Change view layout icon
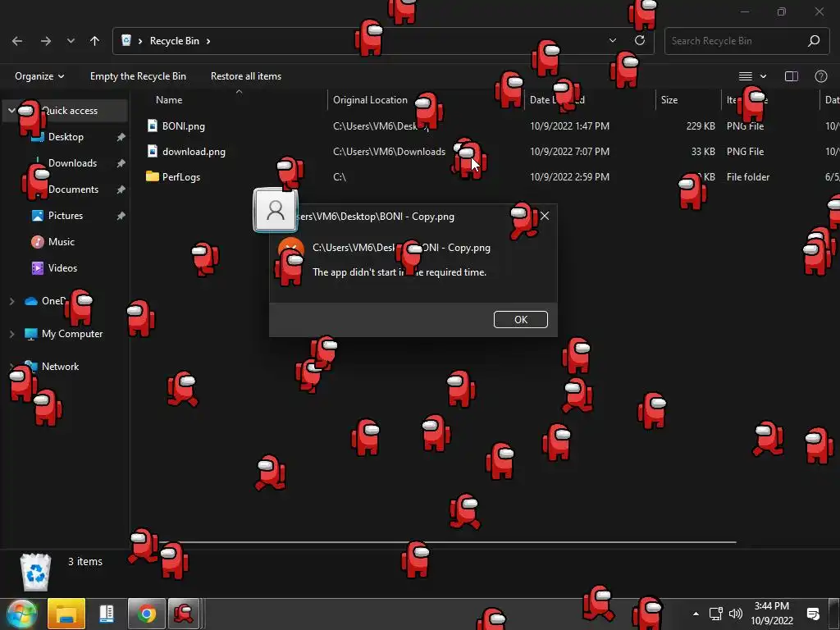This screenshot has width=840, height=630. tap(745, 76)
